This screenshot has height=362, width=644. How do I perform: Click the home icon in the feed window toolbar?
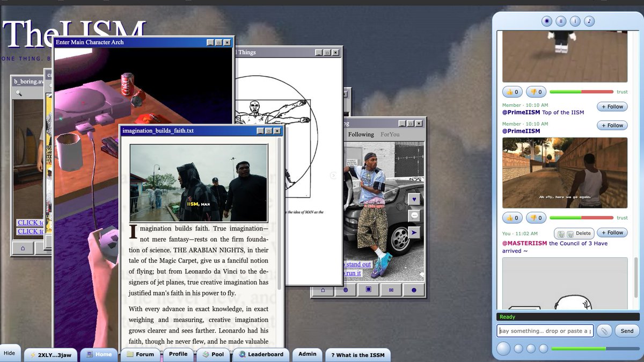click(323, 290)
